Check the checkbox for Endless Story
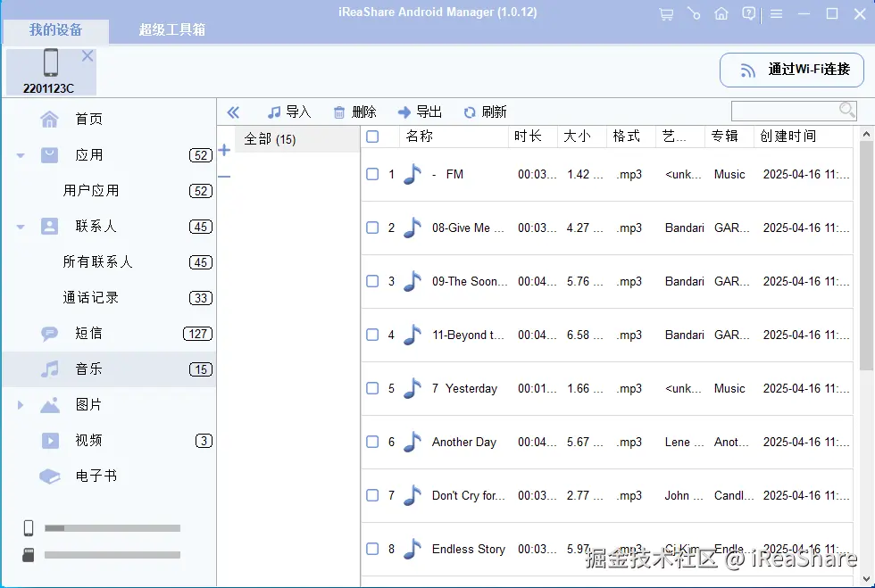Viewport: 875px width, 588px height. [x=372, y=549]
